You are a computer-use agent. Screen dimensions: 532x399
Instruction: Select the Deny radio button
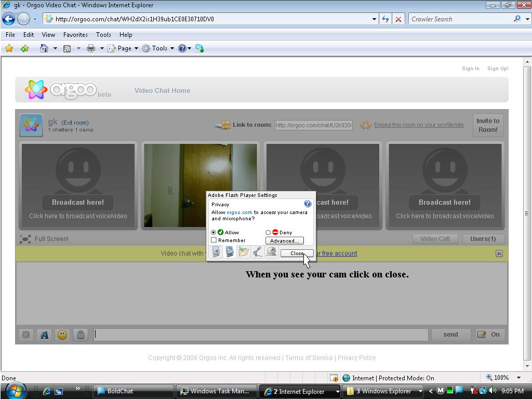click(x=268, y=232)
